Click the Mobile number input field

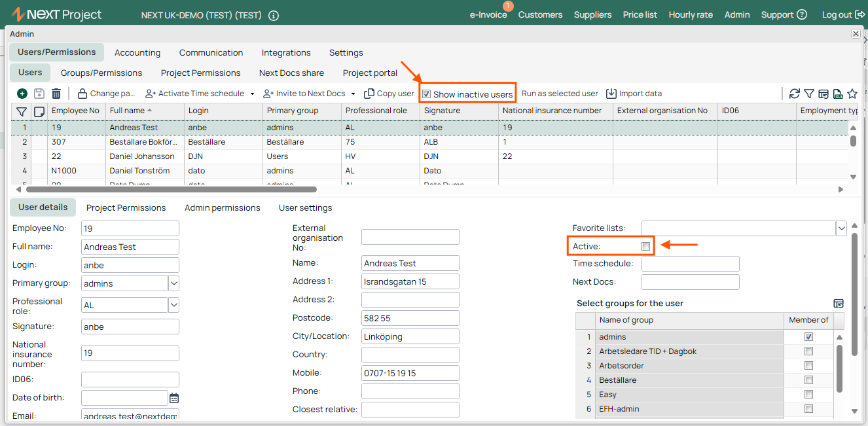[x=410, y=373]
